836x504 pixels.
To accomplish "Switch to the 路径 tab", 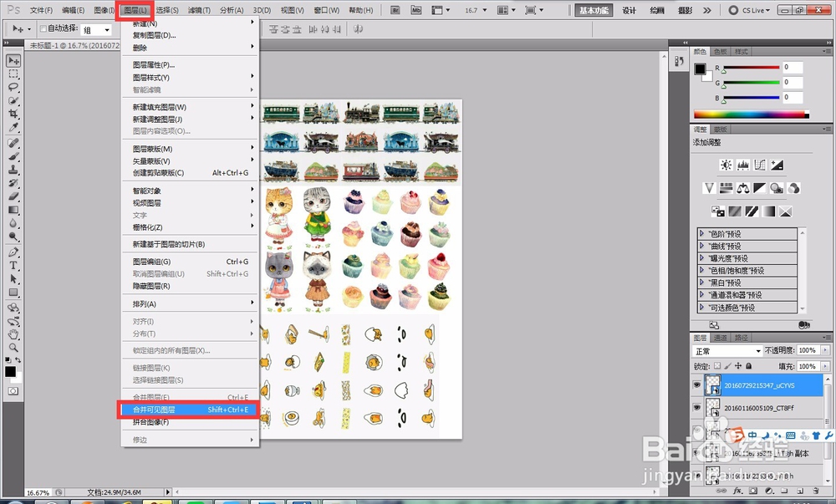I will (x=741, y=338).
